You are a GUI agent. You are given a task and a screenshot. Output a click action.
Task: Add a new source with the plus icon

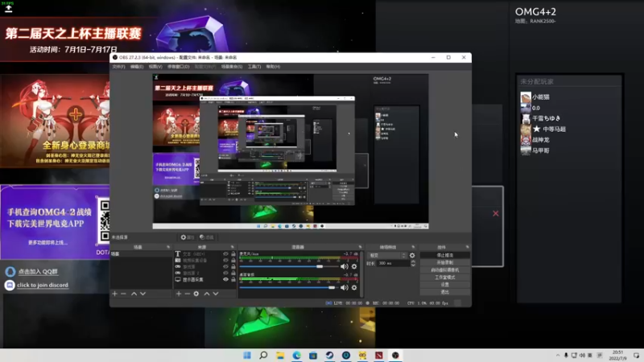click(179, 294)
